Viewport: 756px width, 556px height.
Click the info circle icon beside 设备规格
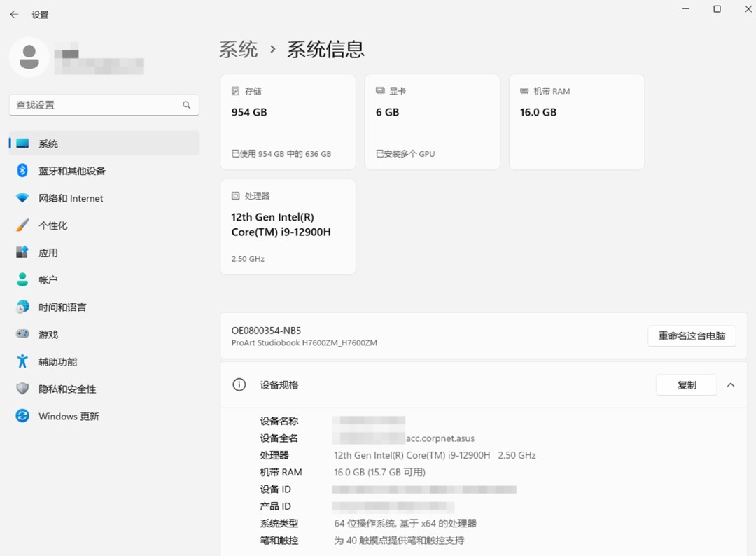pyautogui.click(x=239, y=385)
